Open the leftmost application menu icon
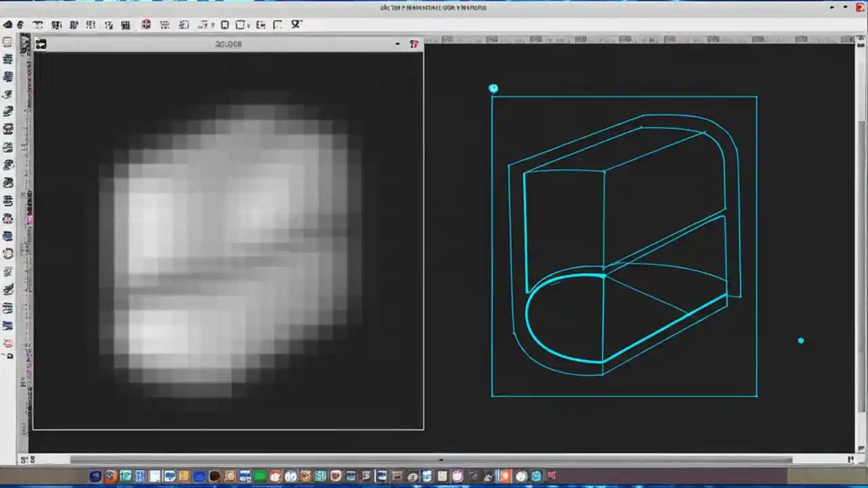868x488 pixels. [8, 24]
